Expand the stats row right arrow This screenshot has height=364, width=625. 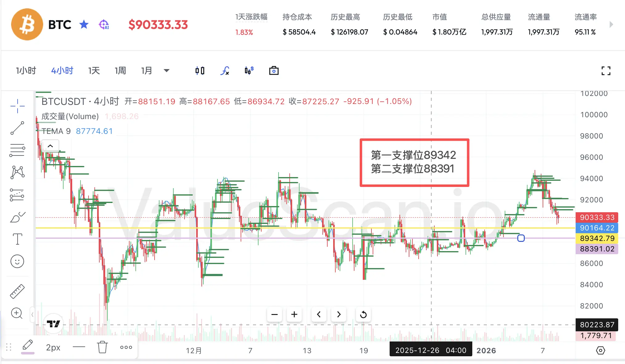coord(611,25)
